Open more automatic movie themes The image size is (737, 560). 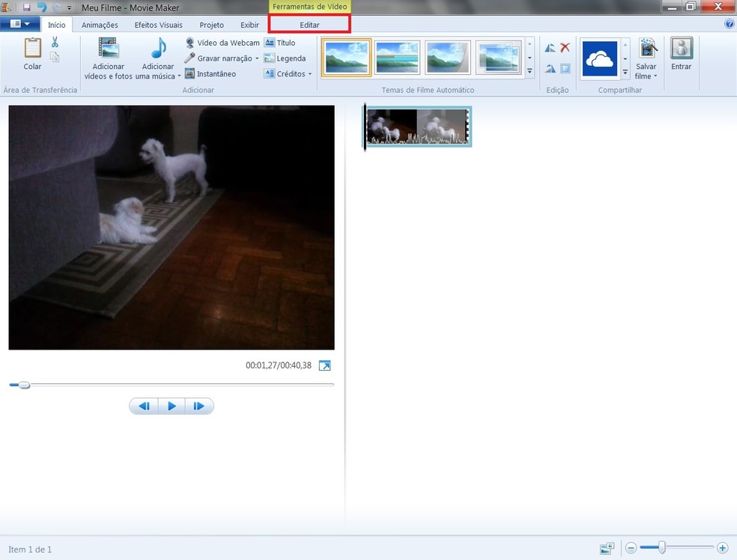(x=529, y=70)
